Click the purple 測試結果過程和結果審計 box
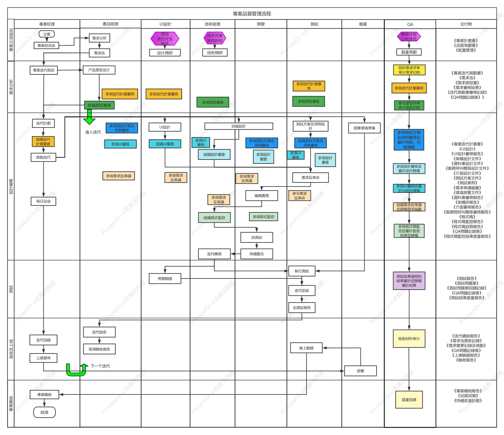The image size is (504, 435). pyautogui.click(x=409, y=281)
